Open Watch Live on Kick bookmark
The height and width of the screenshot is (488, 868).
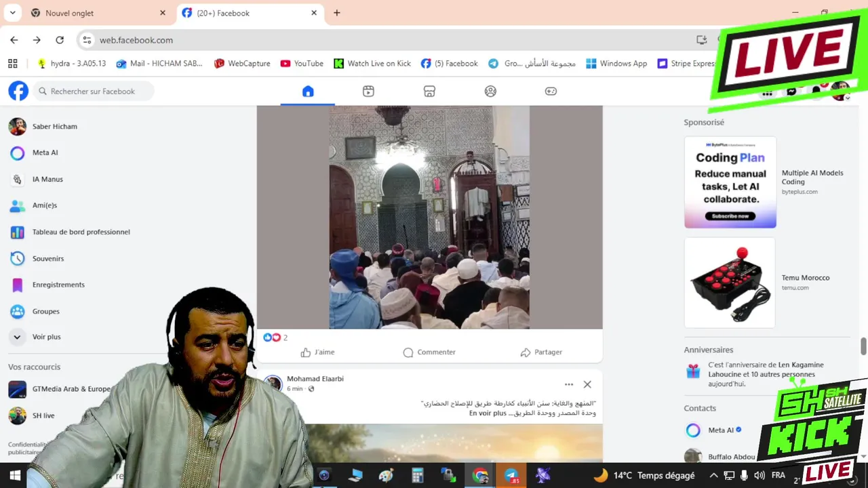[372, 64]
